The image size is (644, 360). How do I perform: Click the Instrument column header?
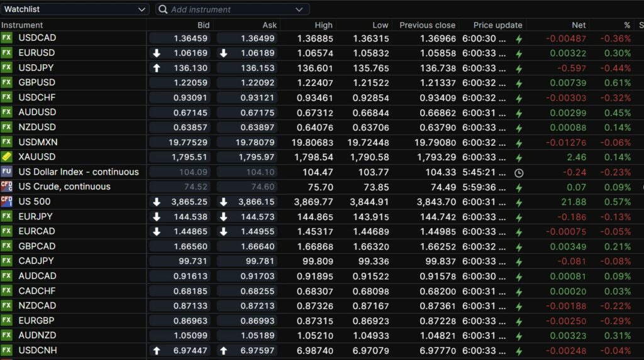tap(22, 25)
